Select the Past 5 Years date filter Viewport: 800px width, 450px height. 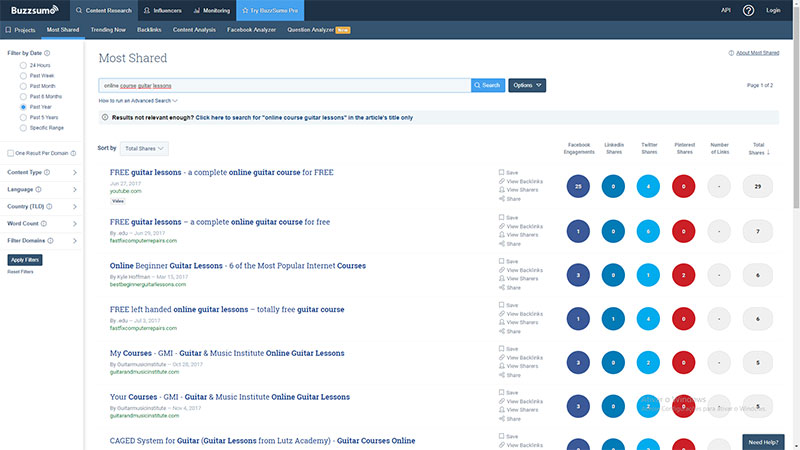[x=23, y=117]
